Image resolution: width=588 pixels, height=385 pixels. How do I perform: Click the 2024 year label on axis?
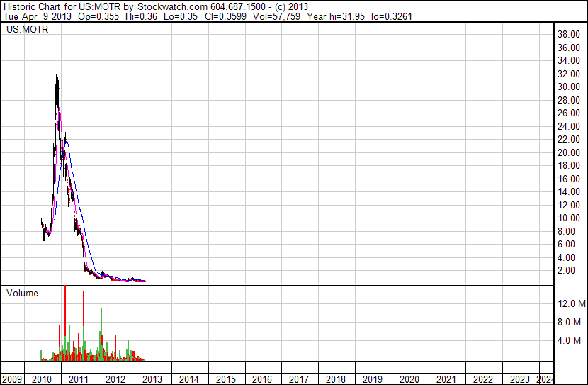(547, 379)
